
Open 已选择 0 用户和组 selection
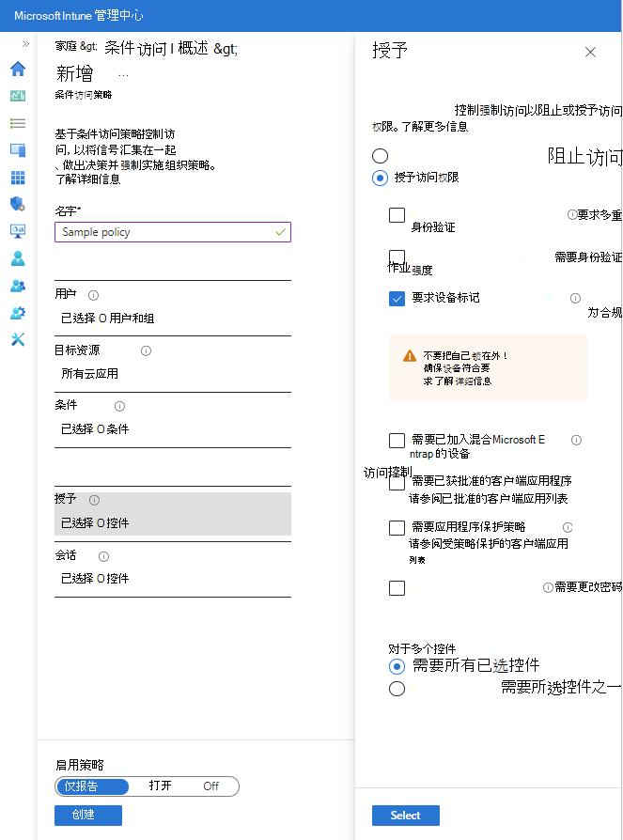pos(108,319)
